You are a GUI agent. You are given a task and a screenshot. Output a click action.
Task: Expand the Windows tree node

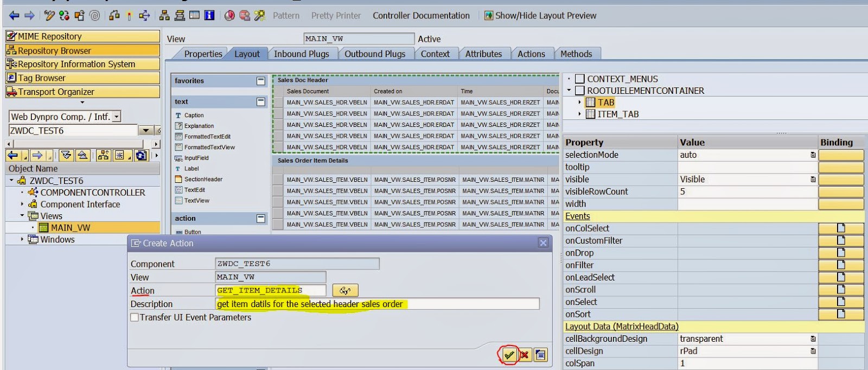pos(22,239)
